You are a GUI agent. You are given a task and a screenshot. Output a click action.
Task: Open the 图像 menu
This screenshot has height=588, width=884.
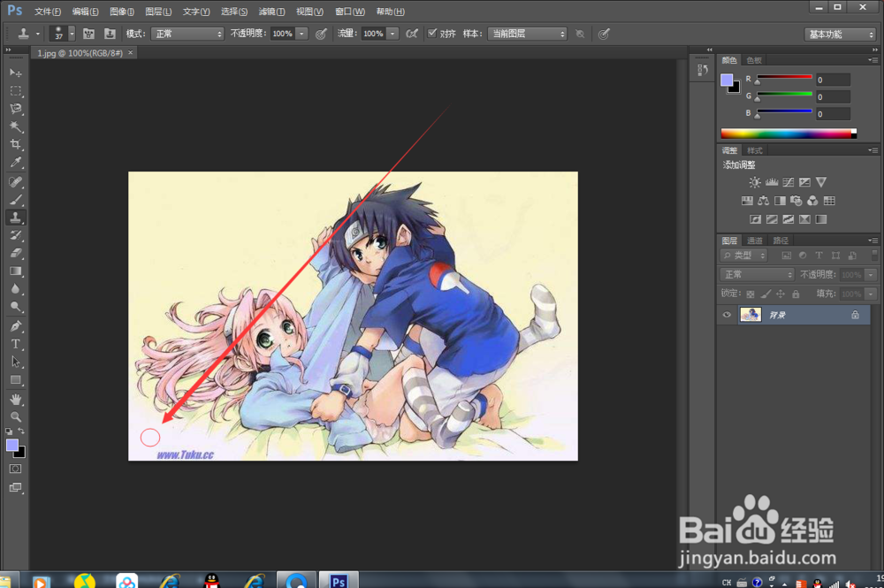click(x=122, y=11)
